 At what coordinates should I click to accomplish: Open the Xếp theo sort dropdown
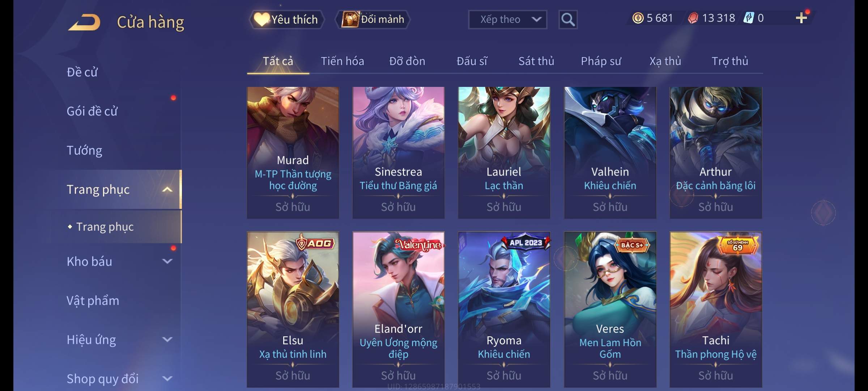pos(507,20)
